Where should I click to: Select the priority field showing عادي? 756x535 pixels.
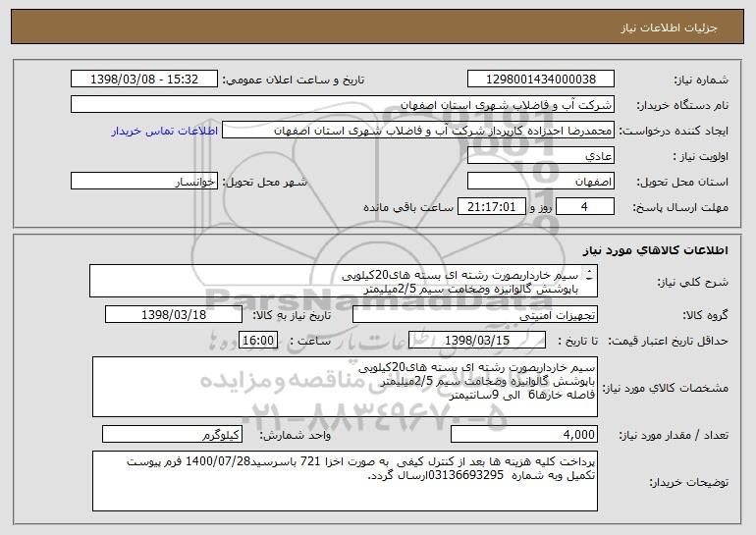coord(540,156)
